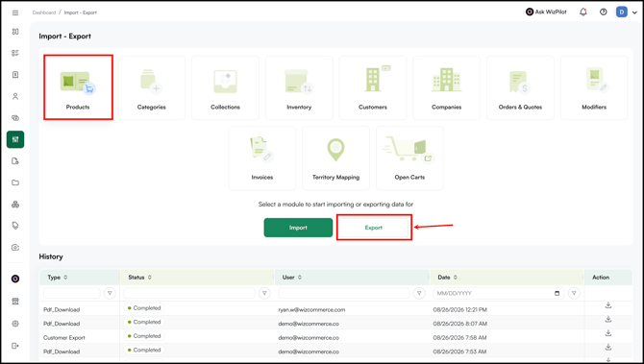644x364 pixels.
Task: Open the sidebar storefront icon
Action: coord(15,302)
